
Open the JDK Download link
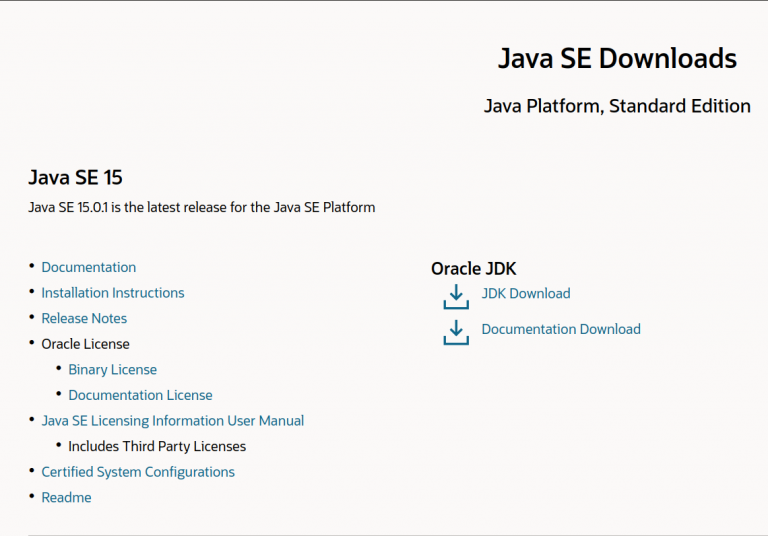pos(525,293)
